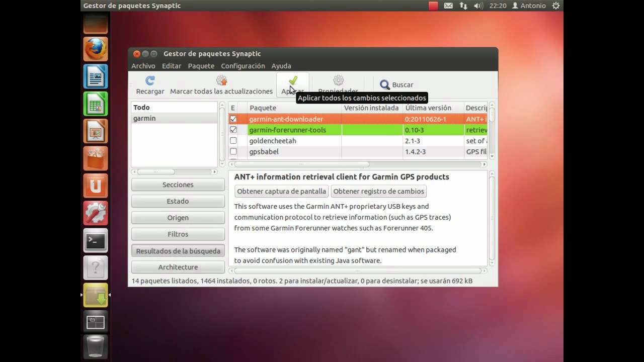Open the network connections indicator
644x362 pixels.
463,6
